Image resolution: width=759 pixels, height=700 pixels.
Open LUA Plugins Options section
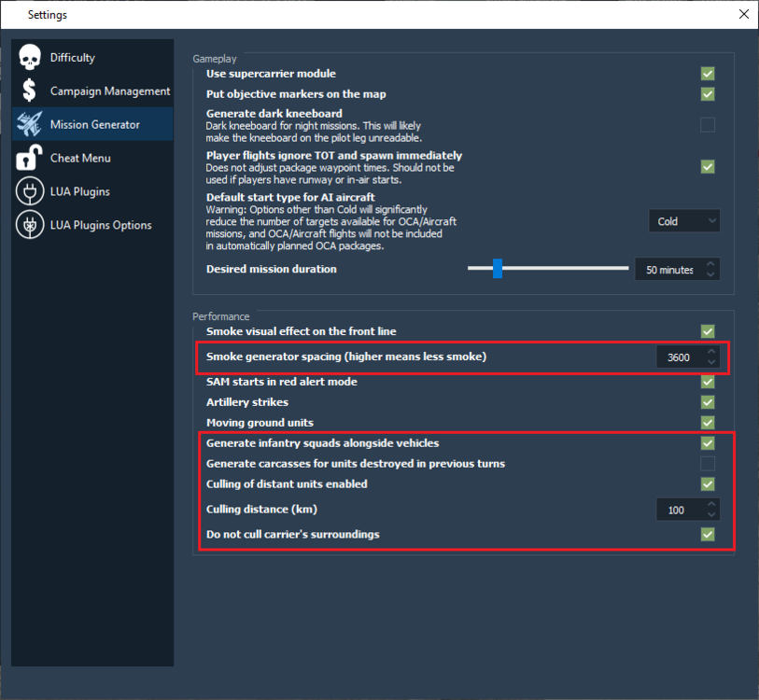92,225
